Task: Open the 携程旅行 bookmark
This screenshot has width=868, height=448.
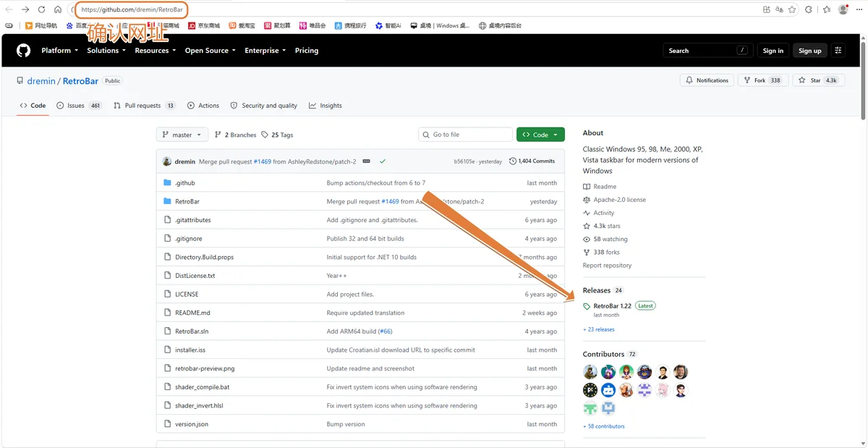Action: [x=351, y=25]
